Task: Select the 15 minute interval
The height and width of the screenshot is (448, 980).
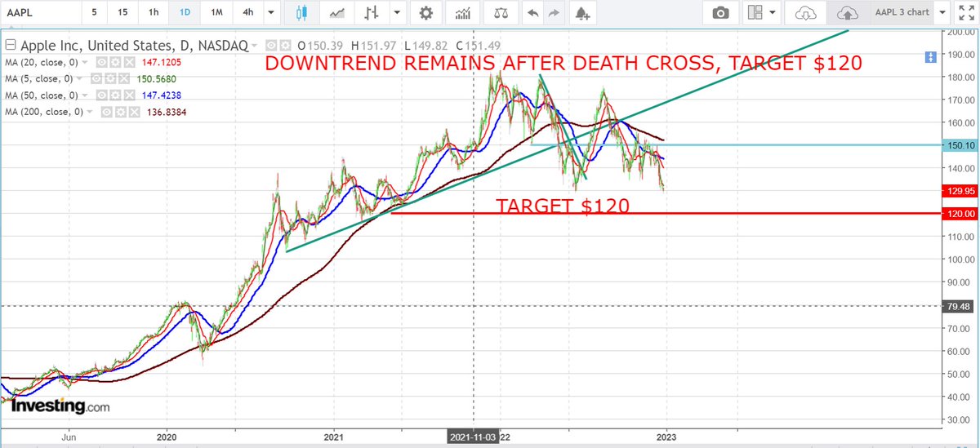Action: (x=122, y=13)
